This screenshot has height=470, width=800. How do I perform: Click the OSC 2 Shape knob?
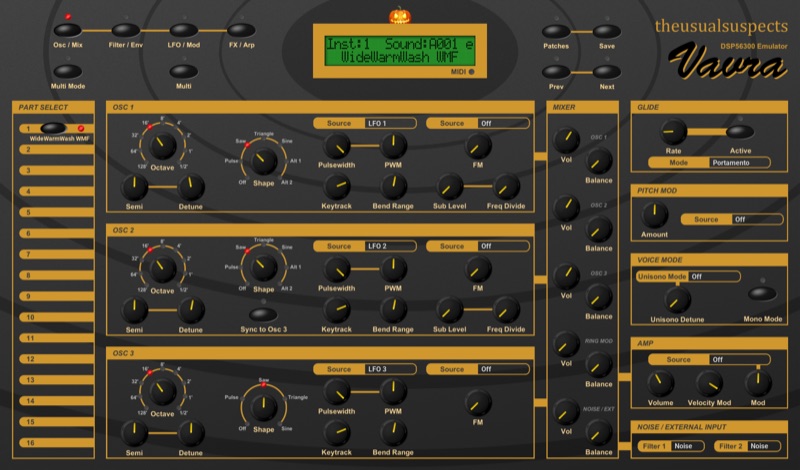click(x=264, y=267)
